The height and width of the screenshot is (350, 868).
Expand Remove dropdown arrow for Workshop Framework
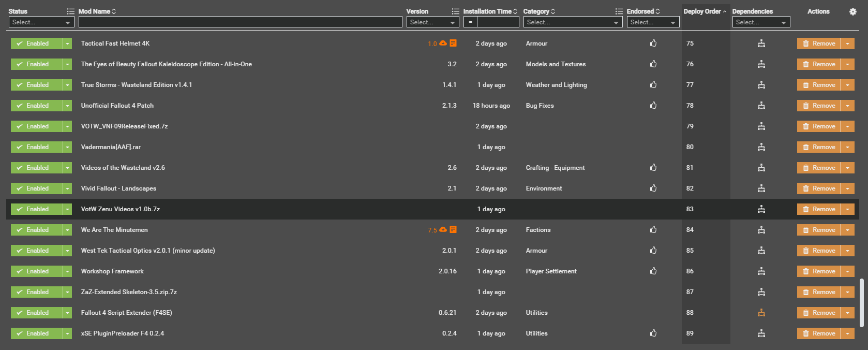(847, 271)
